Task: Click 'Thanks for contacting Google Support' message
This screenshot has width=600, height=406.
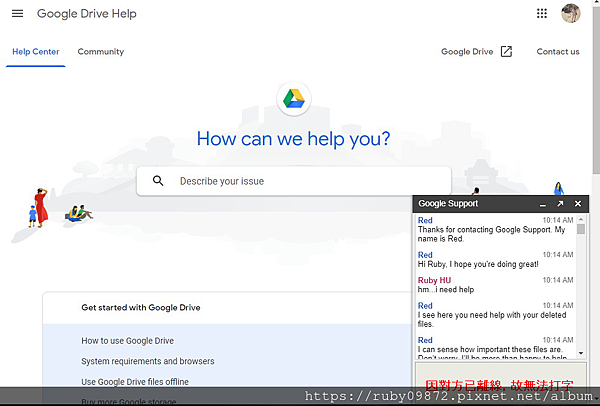Action: pyautogui.click(x=491, y=234)
